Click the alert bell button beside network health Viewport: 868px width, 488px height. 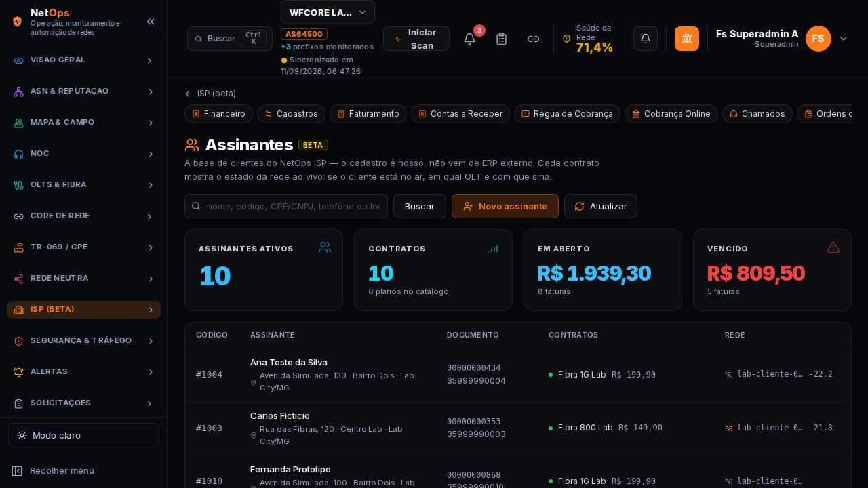tap(646, 39)
